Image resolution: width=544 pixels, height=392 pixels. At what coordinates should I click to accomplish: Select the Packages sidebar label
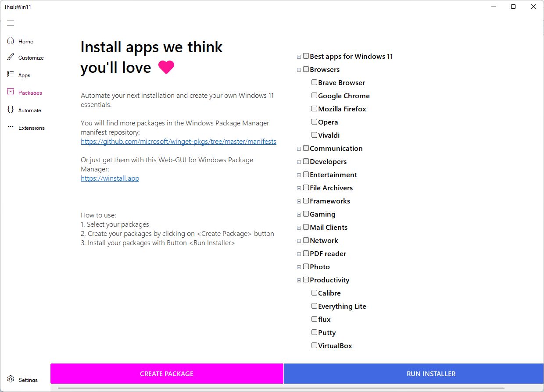pyautogui.click(x=30, y=93)
